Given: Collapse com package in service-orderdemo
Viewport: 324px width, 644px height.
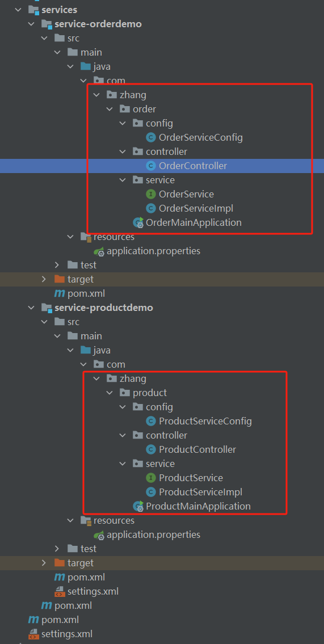Looking at the screenshot, I should [84, 81].
